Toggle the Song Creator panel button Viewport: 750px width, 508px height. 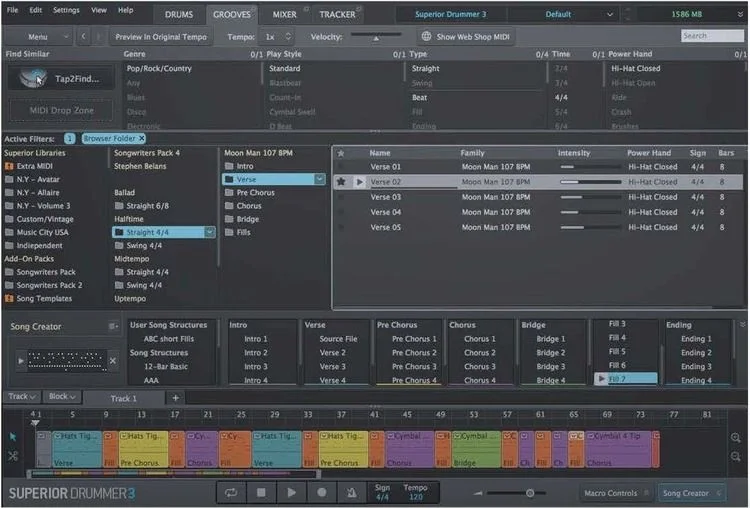(691, 493)
